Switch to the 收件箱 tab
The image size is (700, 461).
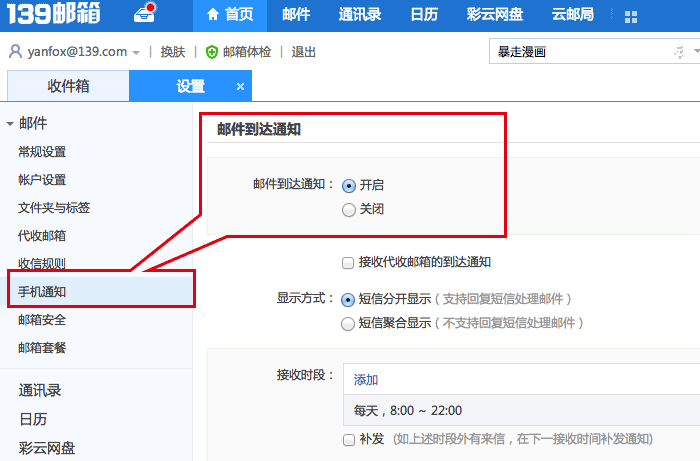[68, 86]
